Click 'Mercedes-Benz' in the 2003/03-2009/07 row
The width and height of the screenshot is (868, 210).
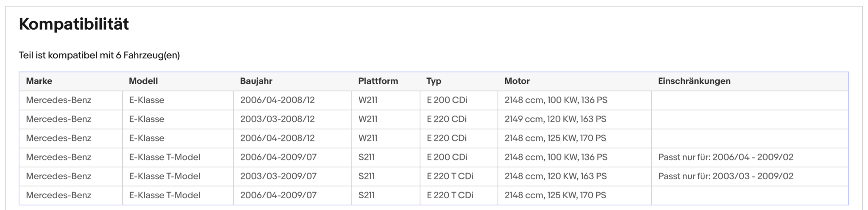tap(58, 176)
